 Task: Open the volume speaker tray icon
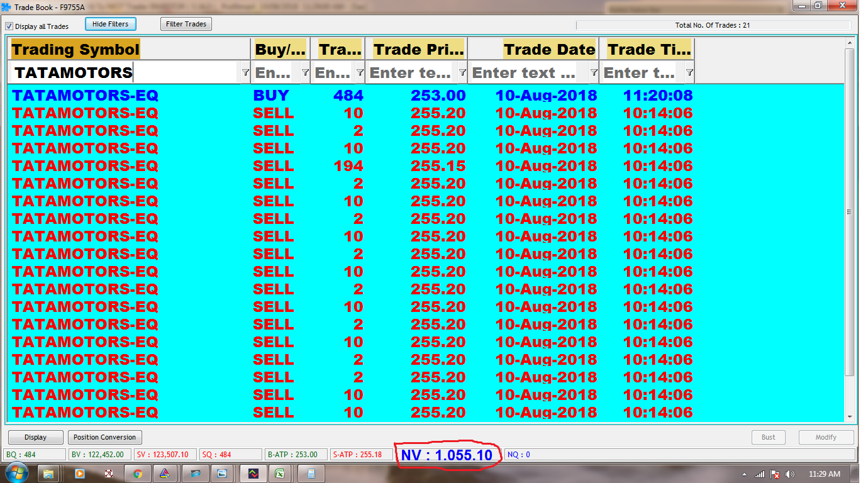click(x=790, y=474)
